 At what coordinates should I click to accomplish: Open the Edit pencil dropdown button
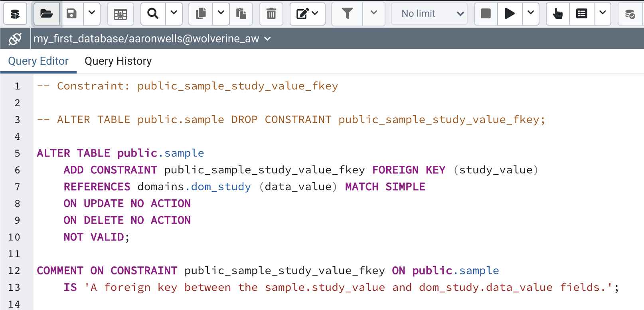click(307, 14)
